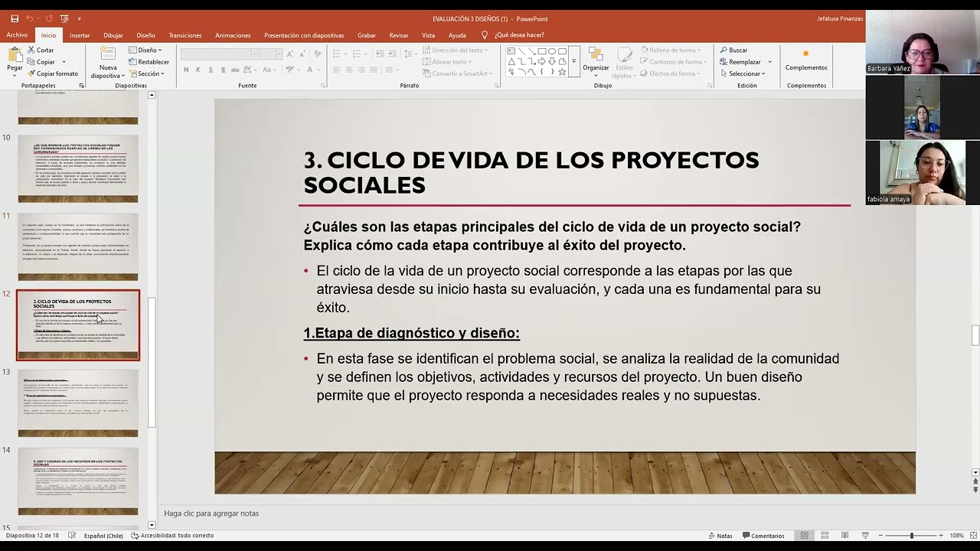Go to the Animaciones ribbon tab
The height and width of the screenshot is (551, 980).
[233, 35]
